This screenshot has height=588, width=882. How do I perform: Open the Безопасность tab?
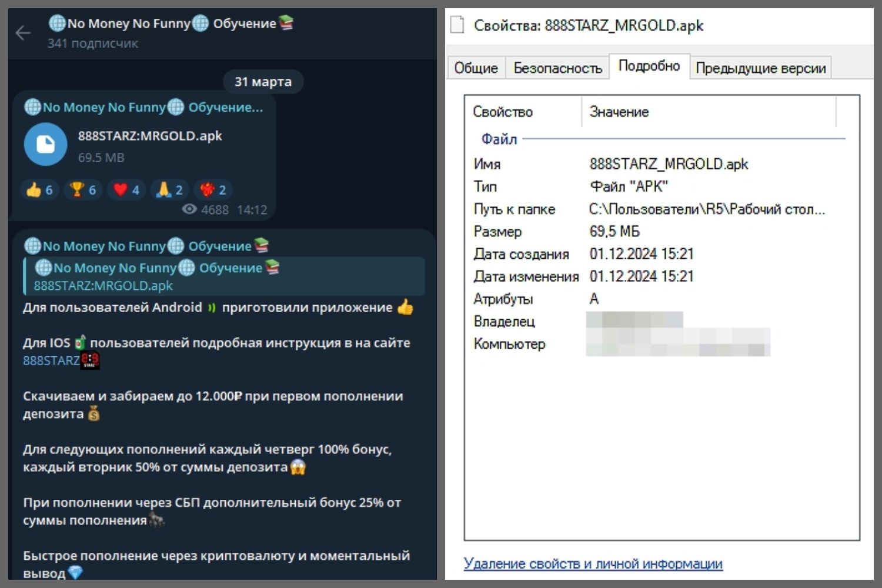pyautogui.click(x=557, y=68)
